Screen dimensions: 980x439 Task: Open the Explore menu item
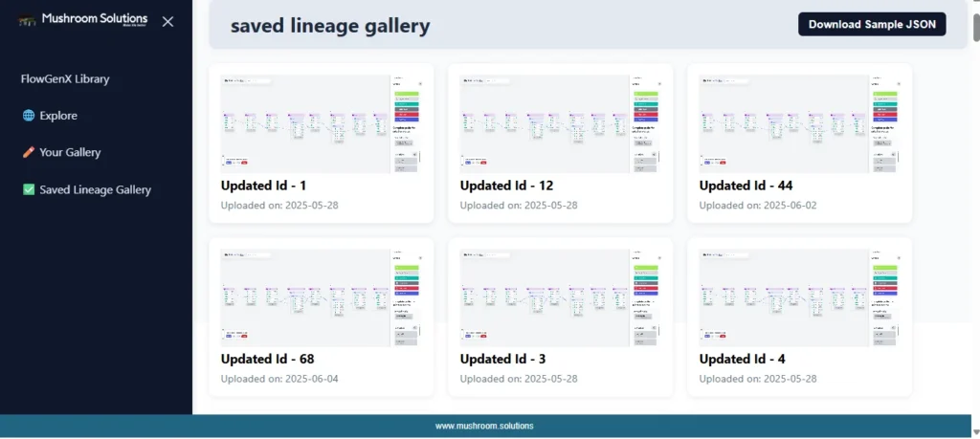coord(58,116)
